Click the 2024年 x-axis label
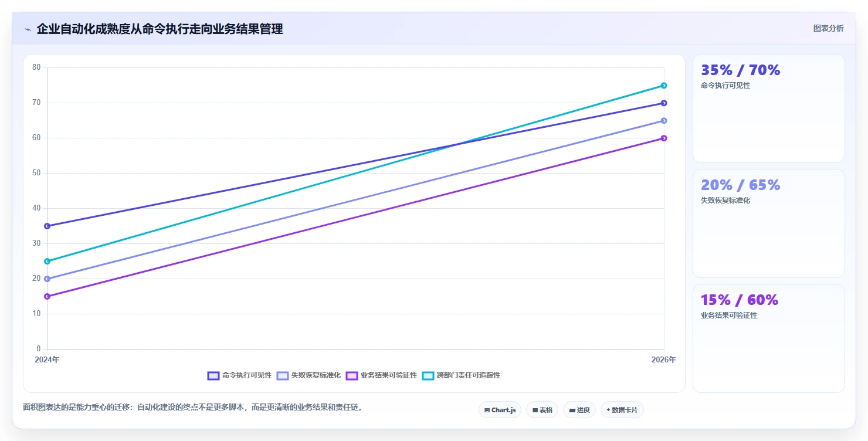The image size is (868, 441). [47, 359]
